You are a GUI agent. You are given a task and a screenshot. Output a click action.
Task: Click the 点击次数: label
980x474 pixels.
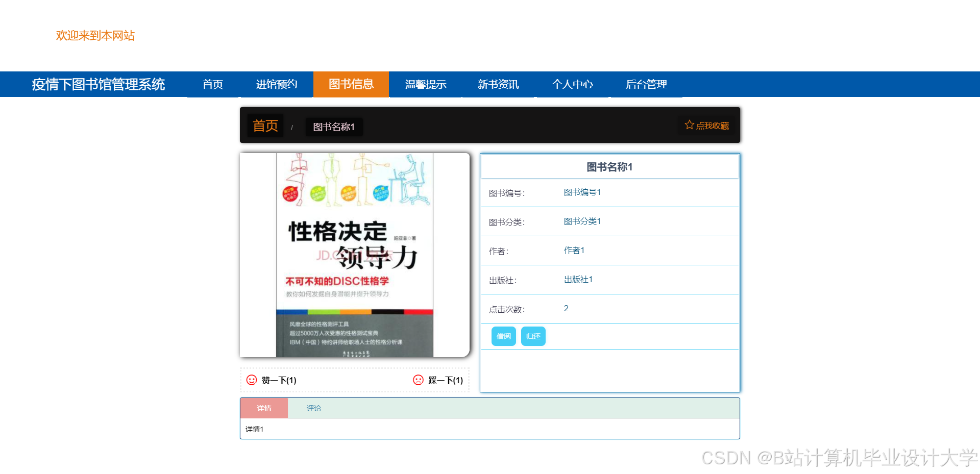click(507, 309)
